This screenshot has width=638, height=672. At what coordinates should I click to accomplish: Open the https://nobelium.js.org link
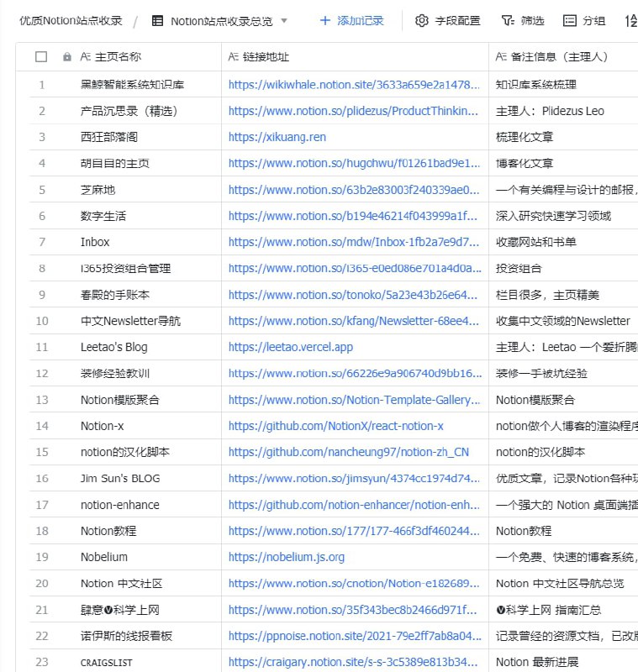[x=287, y=557]
